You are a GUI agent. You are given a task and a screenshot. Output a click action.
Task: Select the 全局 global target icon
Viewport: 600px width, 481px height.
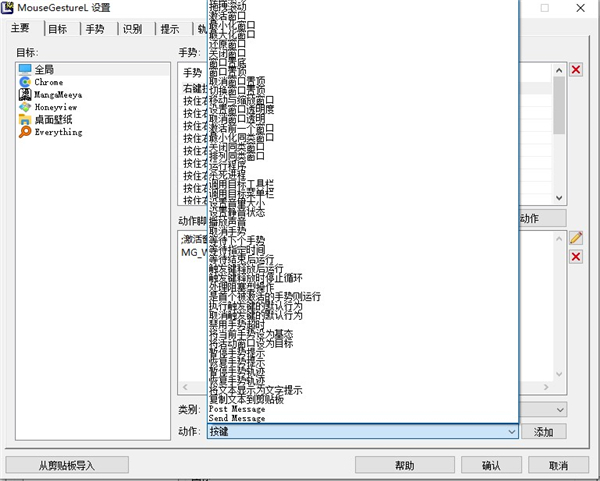point(25,69)
